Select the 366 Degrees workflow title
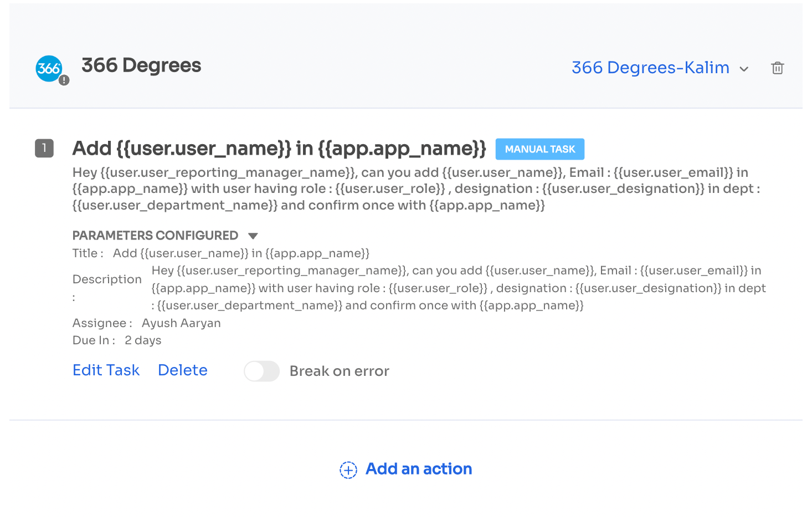This screenshot has width=812, height=520. [x=141, y=65]
